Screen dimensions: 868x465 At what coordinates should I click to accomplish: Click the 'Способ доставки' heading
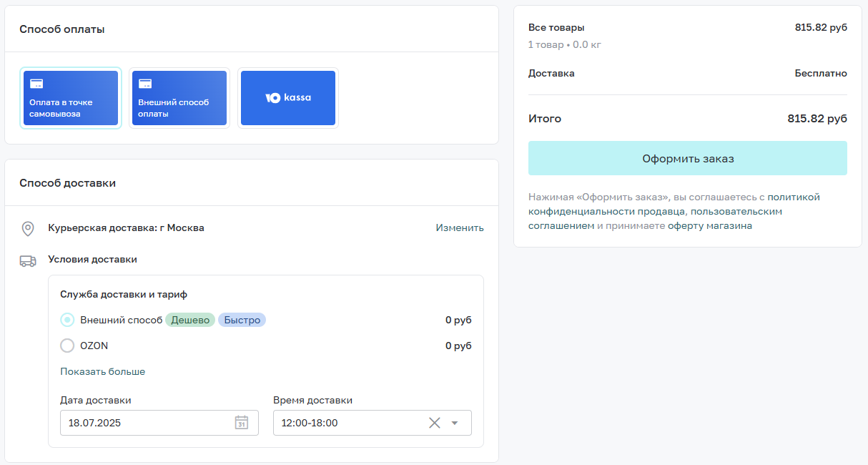point(67,182)
